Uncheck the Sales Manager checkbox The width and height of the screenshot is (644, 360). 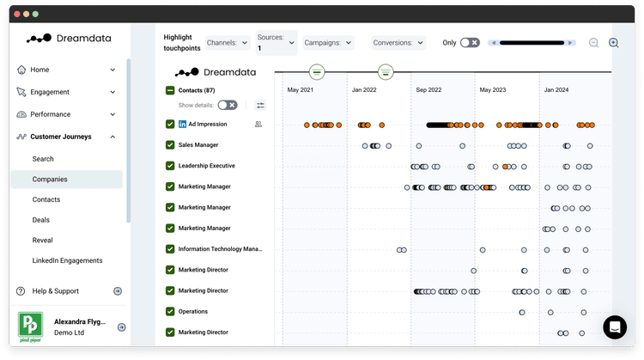pos(170,145)
